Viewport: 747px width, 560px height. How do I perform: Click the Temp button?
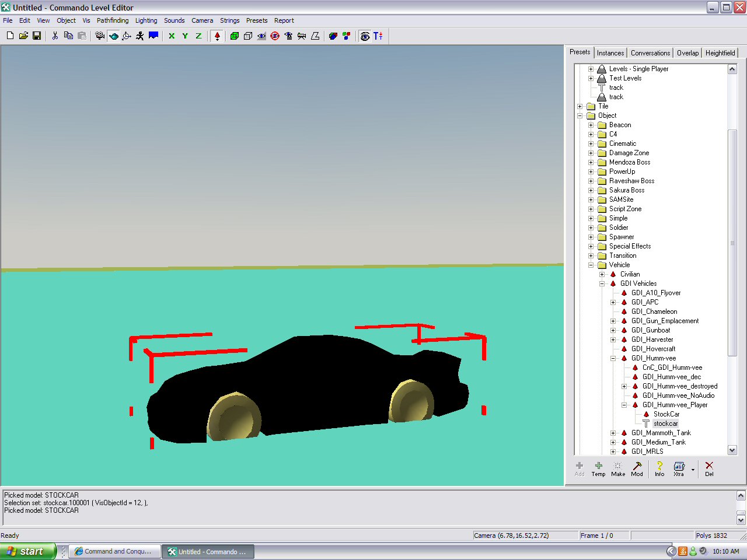click(x=598, y=468)
